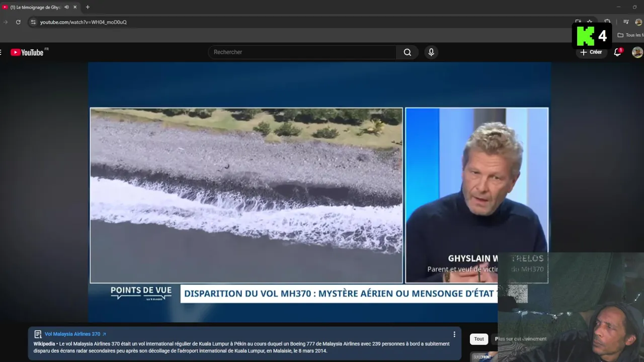Open the 'Tous les favoris' bookmarks folder
The width and height of the screenshot is (644, 362).
631,35
